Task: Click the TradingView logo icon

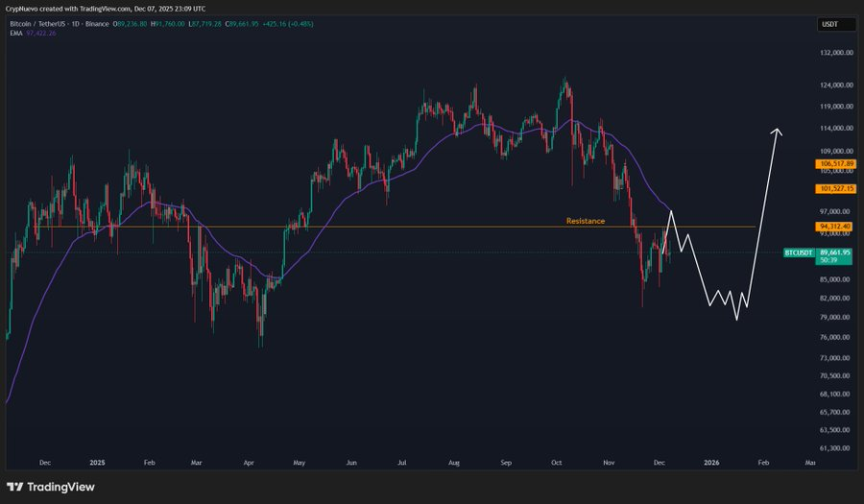Action: [16, 487]
